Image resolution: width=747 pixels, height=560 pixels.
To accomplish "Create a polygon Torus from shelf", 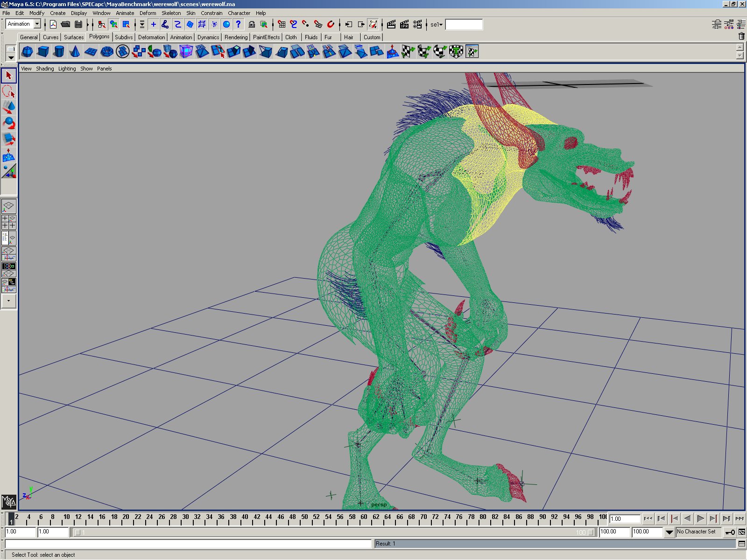I will click(x=106, y=51).
